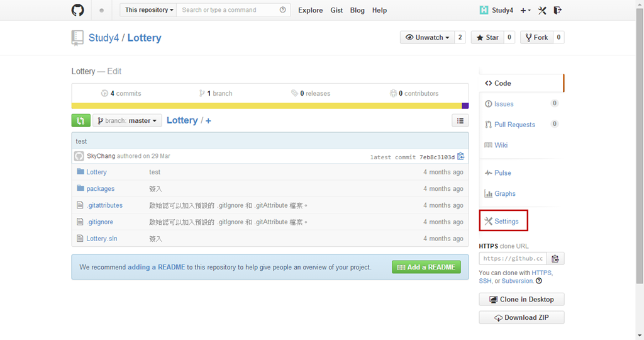Click the stargazers count 0
The width and height of the screenshot is (644, 340).
(x=509, y=37)
